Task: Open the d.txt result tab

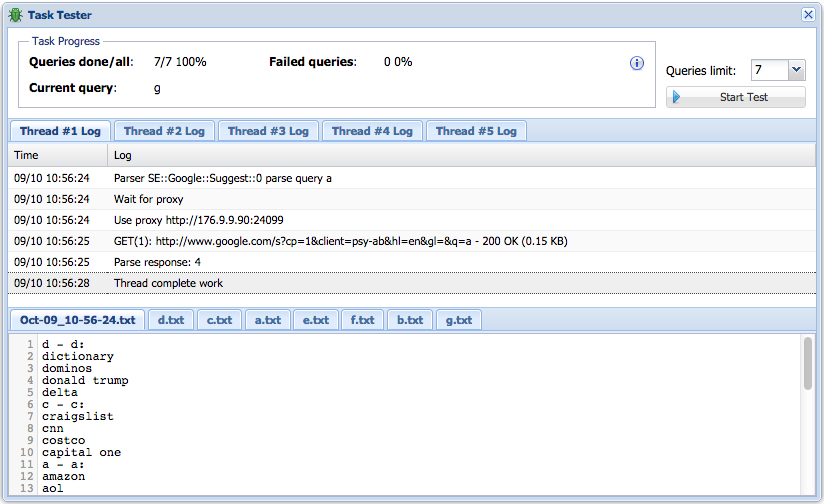Action: (x=171, y=320)
